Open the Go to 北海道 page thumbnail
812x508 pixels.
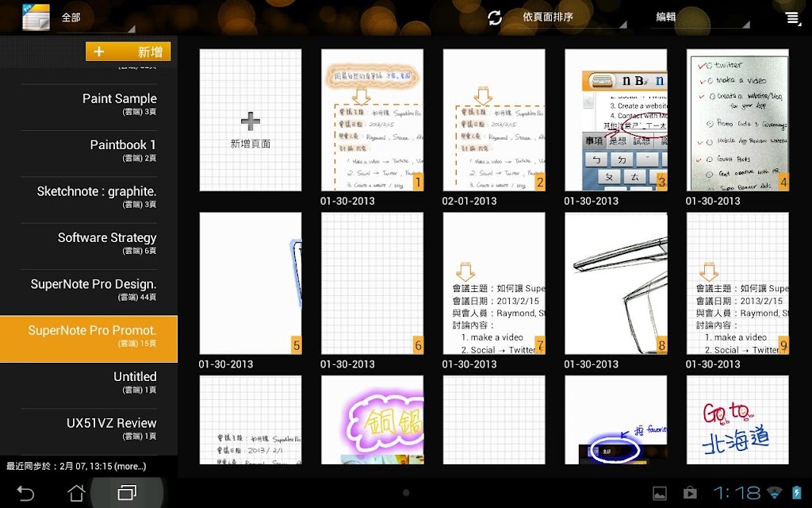[737, 420]
